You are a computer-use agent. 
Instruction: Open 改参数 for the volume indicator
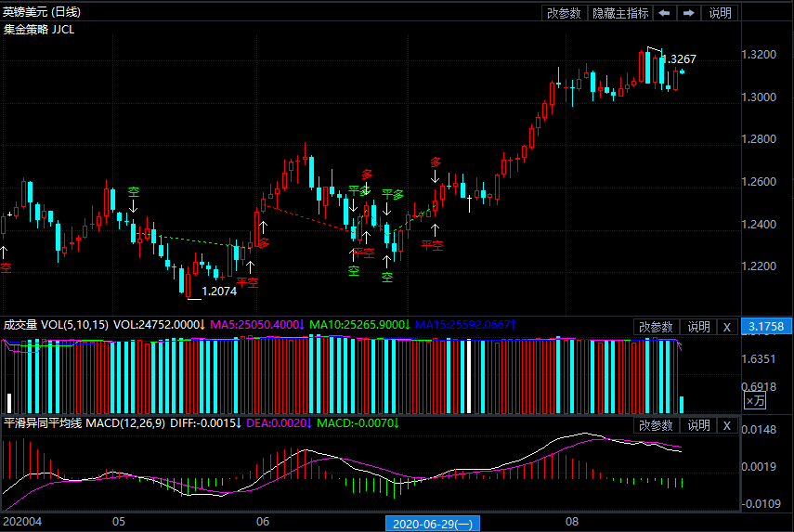(656, 327)
